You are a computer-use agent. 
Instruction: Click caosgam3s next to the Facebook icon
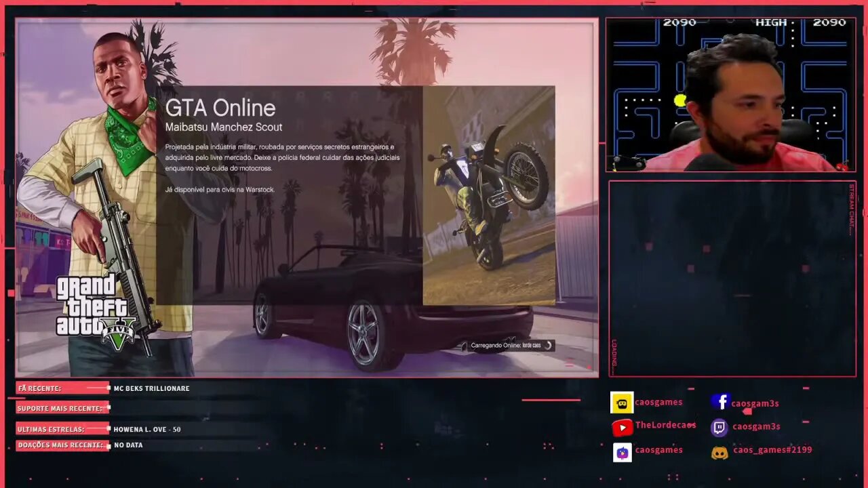coord(755,403)
